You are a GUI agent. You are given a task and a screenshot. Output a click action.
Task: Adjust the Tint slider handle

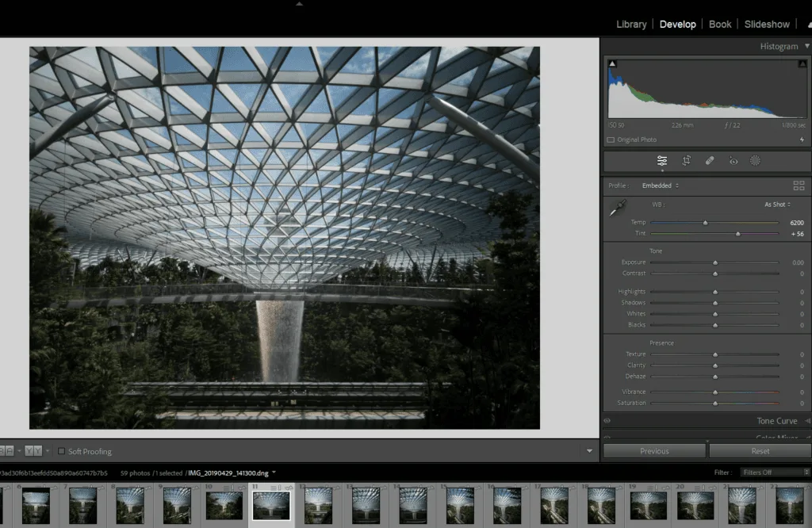738,234
